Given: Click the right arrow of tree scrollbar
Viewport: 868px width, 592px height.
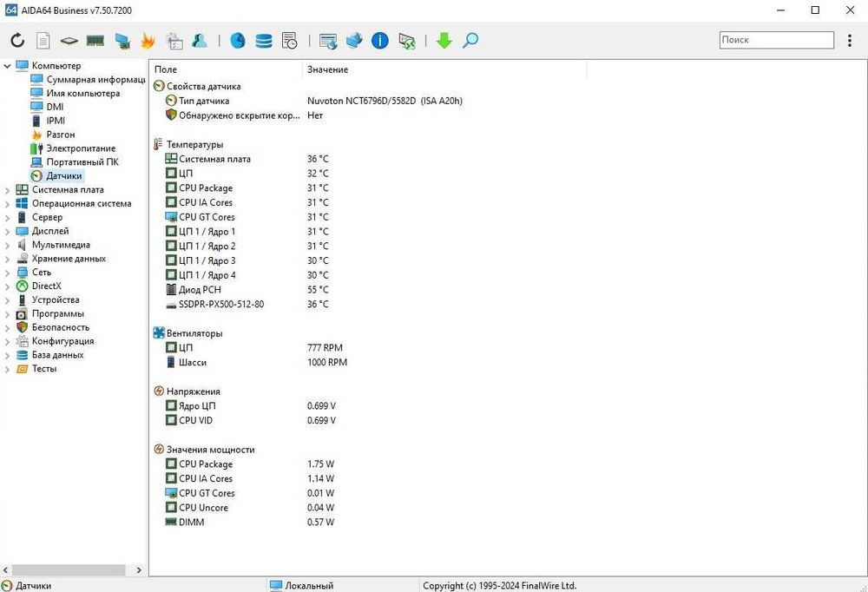Looking at the screenshot, I should 139,569.
